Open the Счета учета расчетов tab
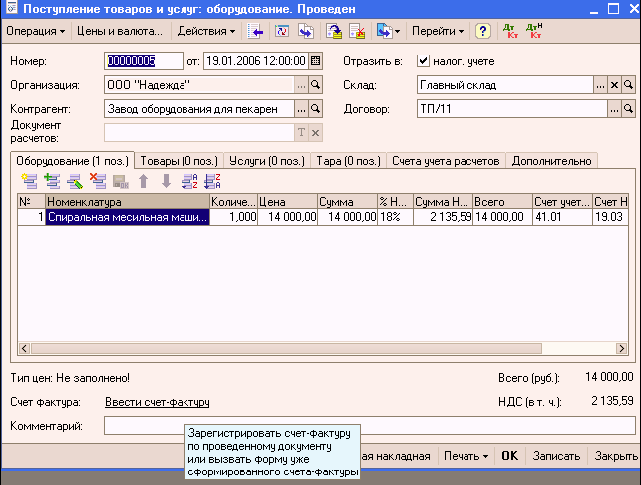Screen dimensions: 641x485 click(446, 160)
